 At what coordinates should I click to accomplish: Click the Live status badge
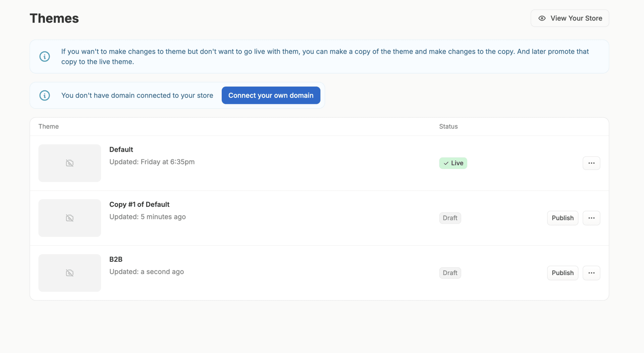(453, 163)
